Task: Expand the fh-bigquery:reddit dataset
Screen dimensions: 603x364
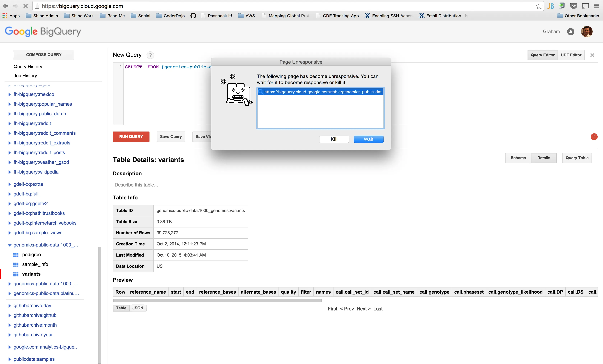Action: pyautogui.click(x=10, y=124)
